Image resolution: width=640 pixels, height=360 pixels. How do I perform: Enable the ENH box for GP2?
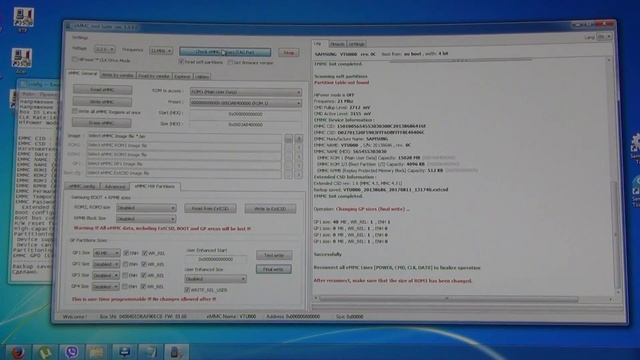tap(126, 264)
